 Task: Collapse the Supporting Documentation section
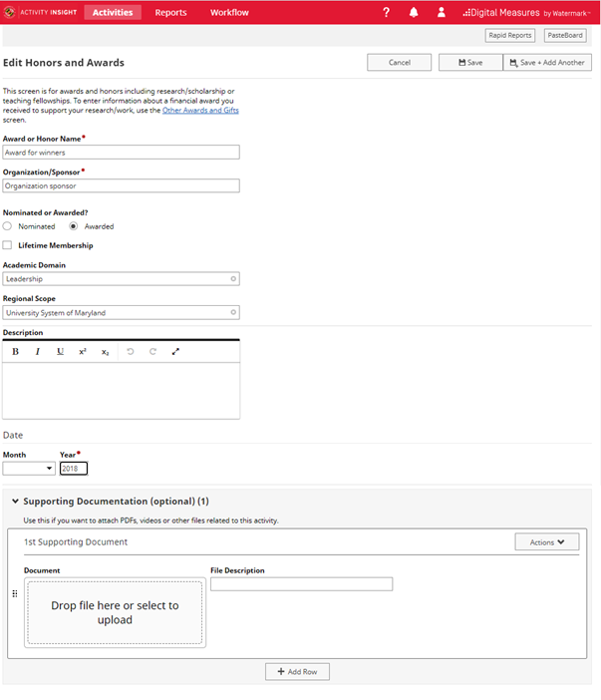(15, 502)
